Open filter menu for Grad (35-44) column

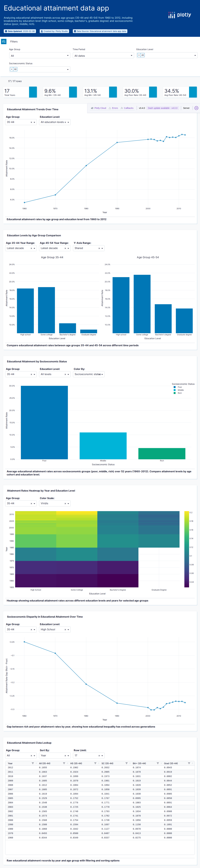189,763
